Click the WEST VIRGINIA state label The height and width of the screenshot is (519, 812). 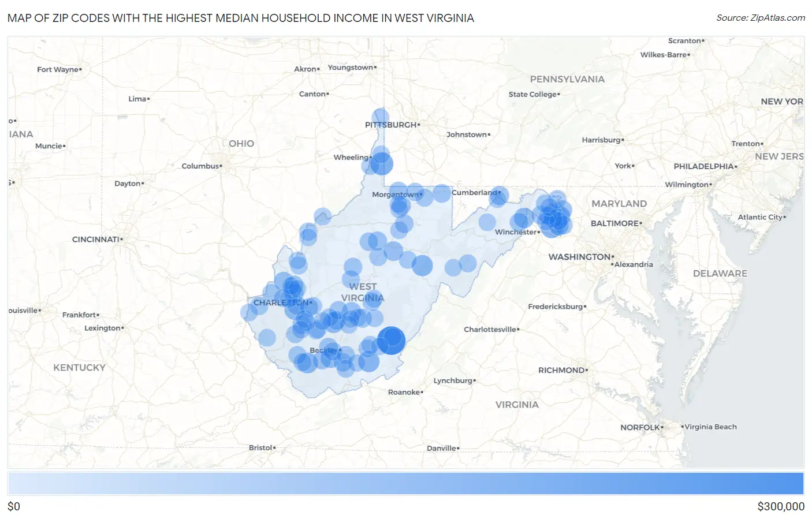coord(363,292)
